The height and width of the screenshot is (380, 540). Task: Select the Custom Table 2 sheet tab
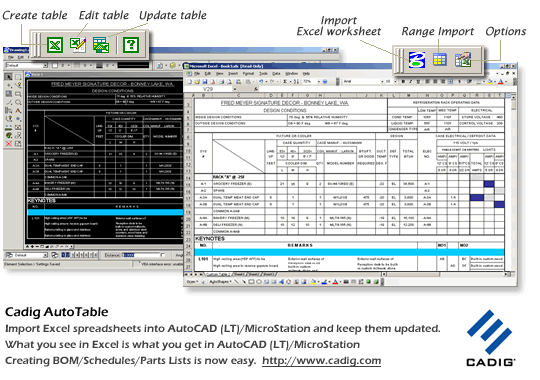click(218, 275)
